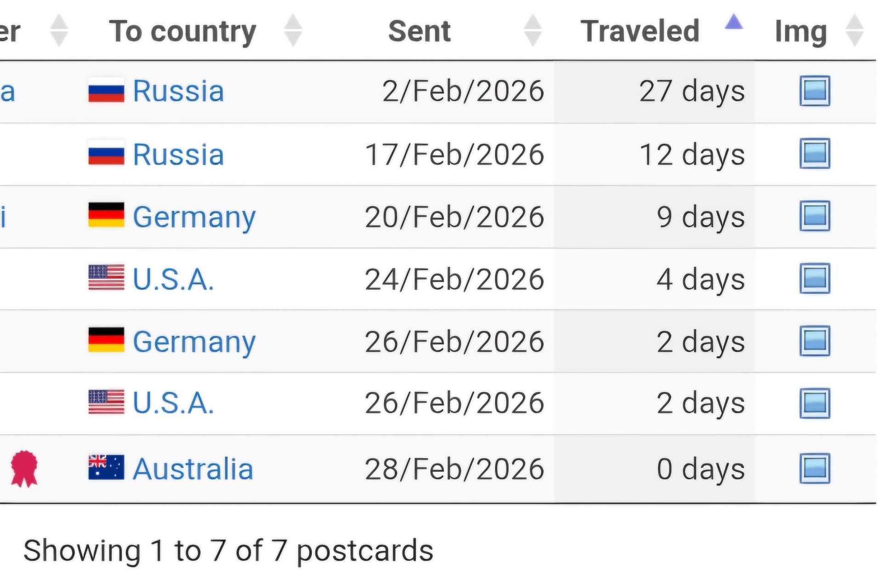Open Germany link sent 26/Feb/2026
Image resolution: width=882 pixels, height=588 pixels.
[194, 342]
